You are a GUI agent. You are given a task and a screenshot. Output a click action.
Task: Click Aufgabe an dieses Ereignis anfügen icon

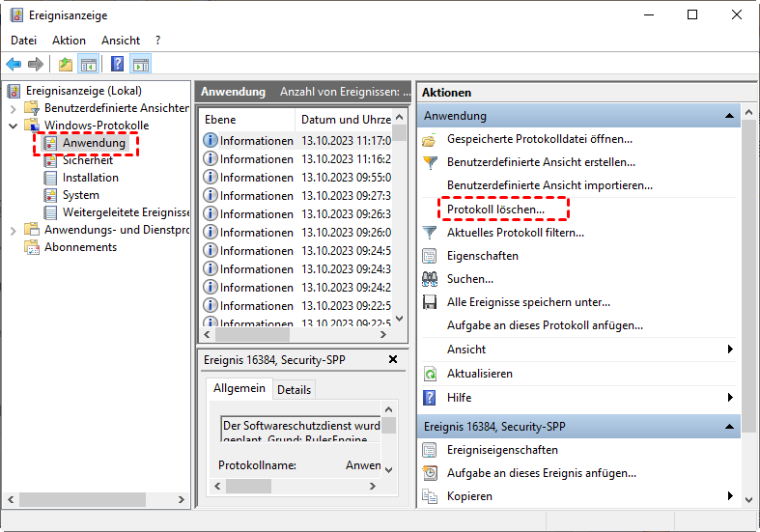point(430,473)
